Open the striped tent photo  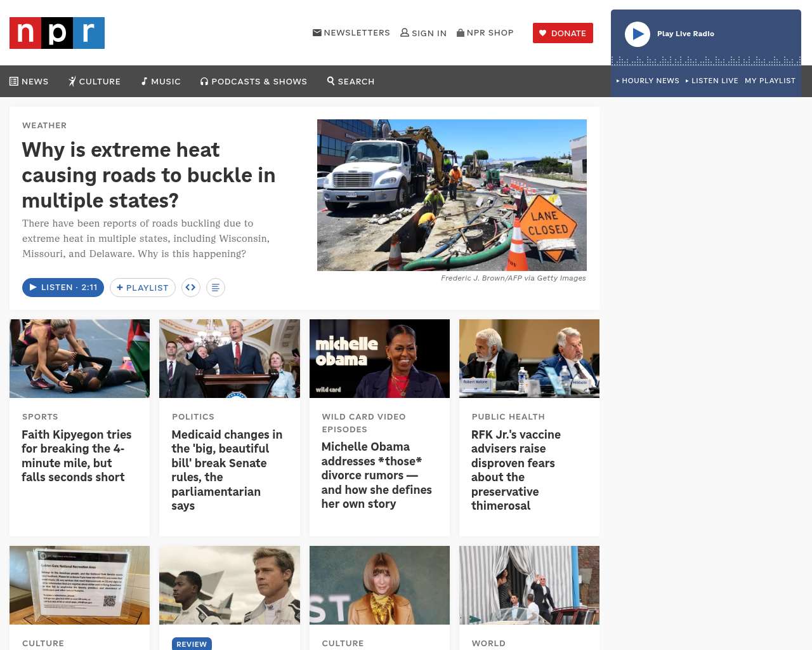tap(529, 585)
